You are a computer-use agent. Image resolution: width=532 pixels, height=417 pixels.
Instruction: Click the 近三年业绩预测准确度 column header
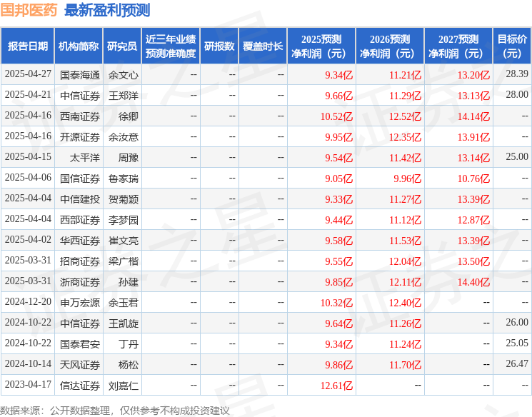click(x=171, y=46)
